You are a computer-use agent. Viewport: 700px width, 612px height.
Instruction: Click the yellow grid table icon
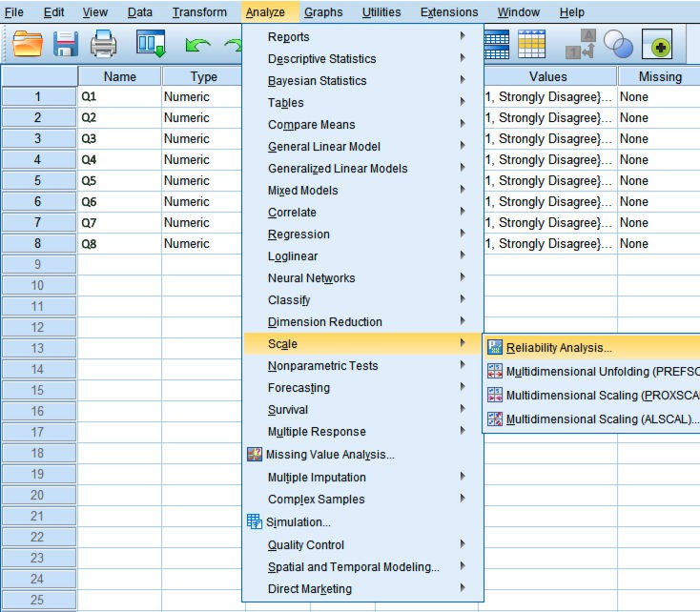pos(531,44)
